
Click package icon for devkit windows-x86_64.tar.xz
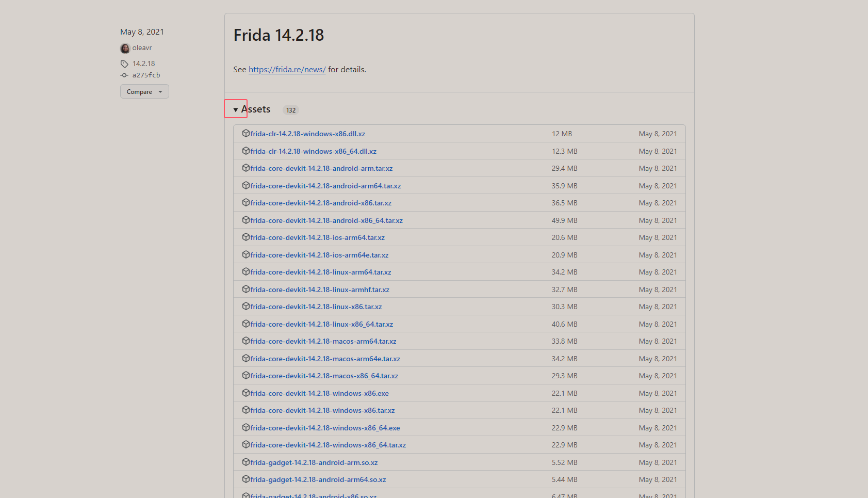click(x=246, y=444)
